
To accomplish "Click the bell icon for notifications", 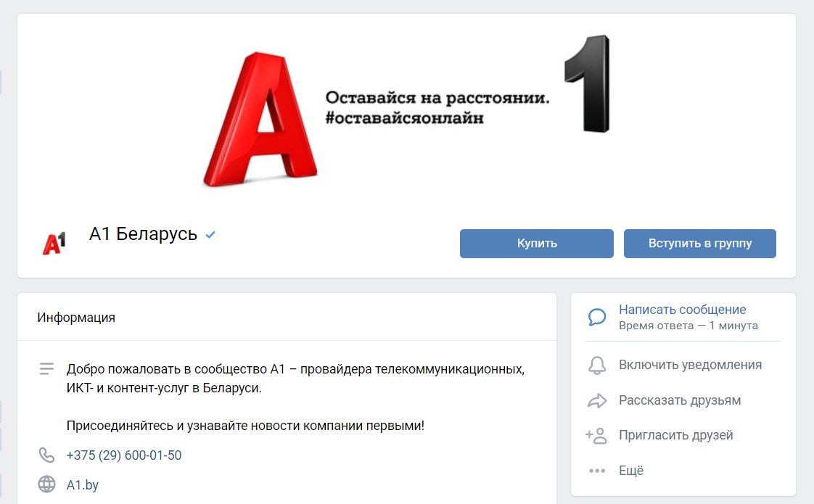I will (x=596, y=365).
